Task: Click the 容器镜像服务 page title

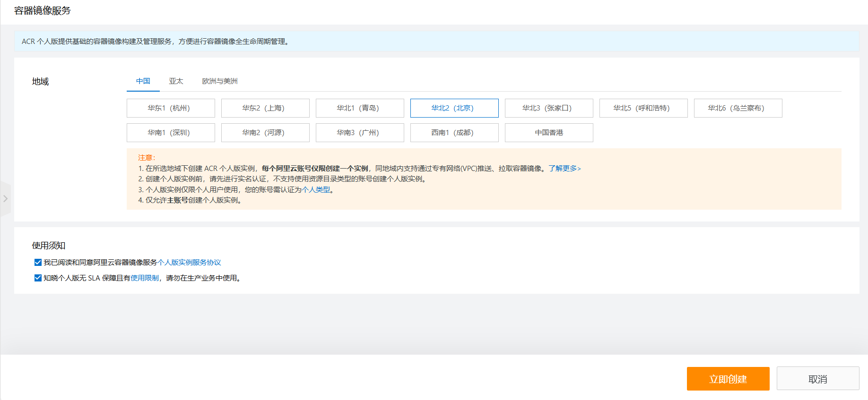Action: click(x=43, y=11)
